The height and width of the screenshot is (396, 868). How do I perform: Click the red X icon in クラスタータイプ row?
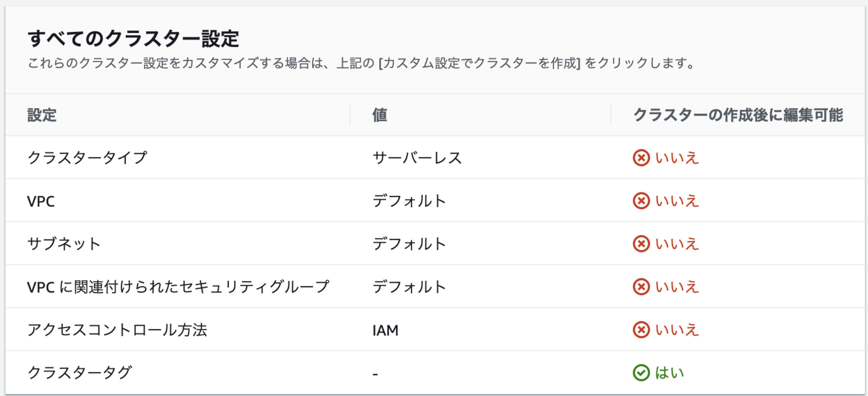(x=641, y=158)
